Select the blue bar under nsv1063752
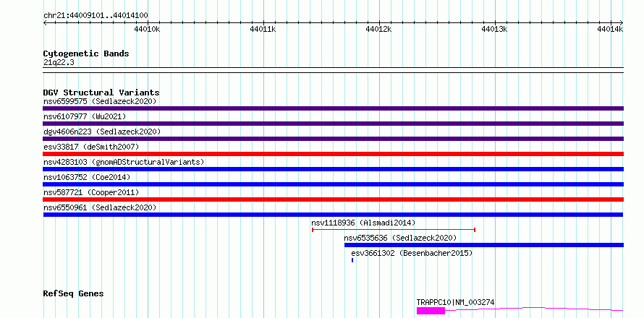644x318 pixels. (x=333, y=184)
